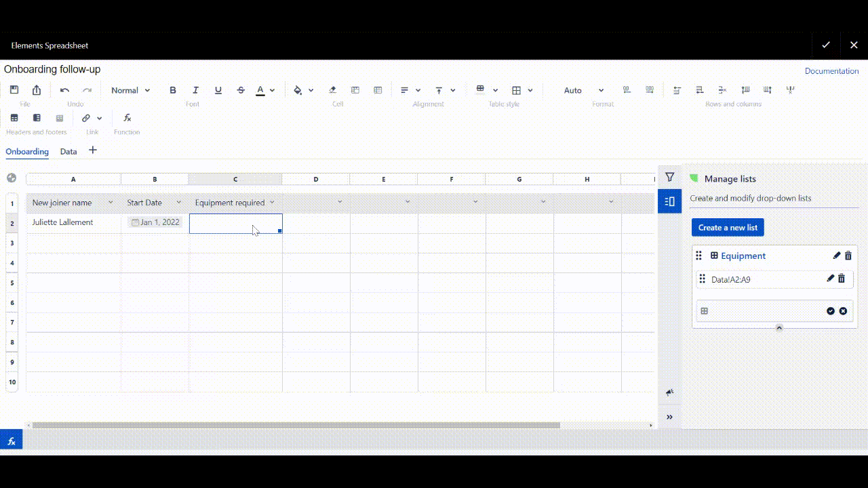Image resolution: width=868 pixels, height=488 pixels.
Task: Open the Normal text style dropdown
Action: [x=130, y=90]
